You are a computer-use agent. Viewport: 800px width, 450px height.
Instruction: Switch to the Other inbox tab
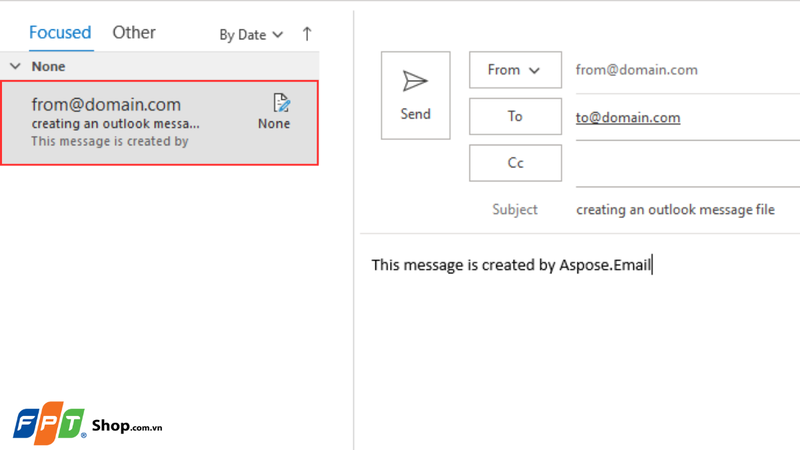134,33
